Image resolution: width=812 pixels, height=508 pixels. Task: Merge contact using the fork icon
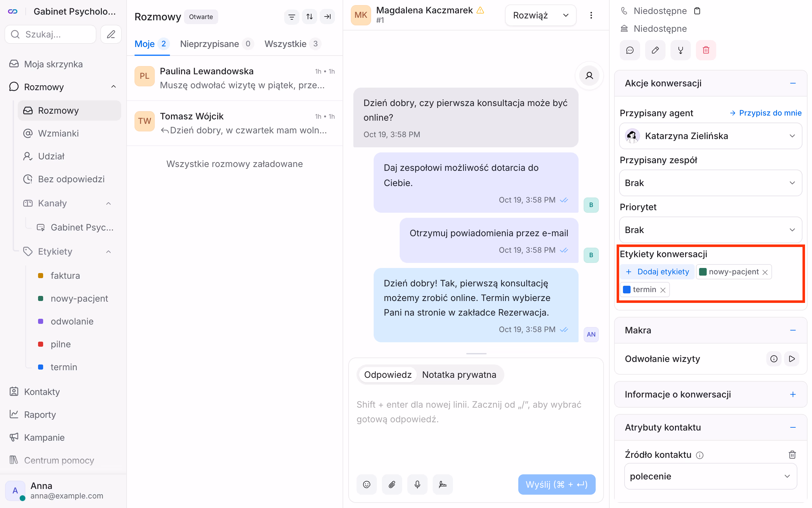coord(680,50)
